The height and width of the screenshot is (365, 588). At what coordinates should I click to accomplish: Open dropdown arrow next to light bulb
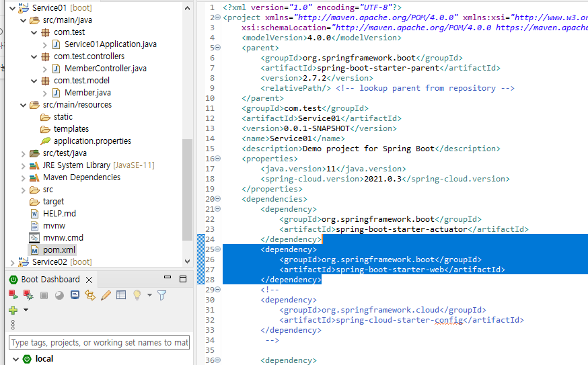coord(149,295)
